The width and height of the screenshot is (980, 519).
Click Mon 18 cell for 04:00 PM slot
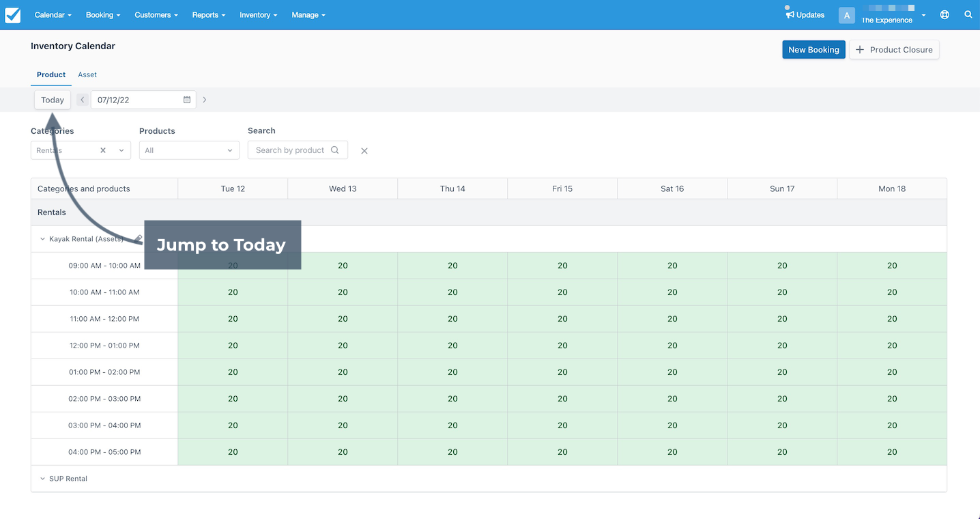tap(892, 452)
